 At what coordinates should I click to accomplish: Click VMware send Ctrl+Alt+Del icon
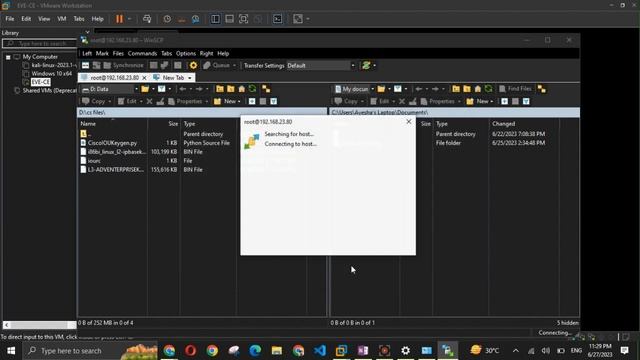[147, 19]
